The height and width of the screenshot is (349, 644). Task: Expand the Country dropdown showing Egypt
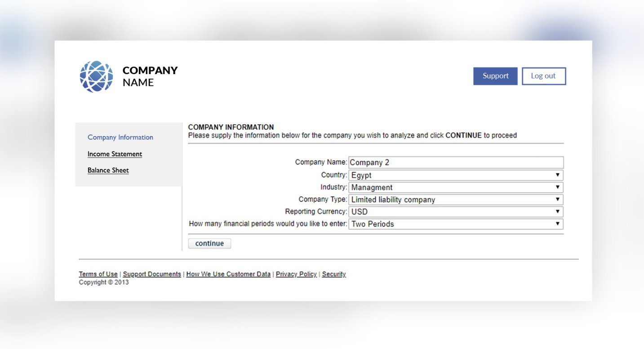click(x=456, y=175)
